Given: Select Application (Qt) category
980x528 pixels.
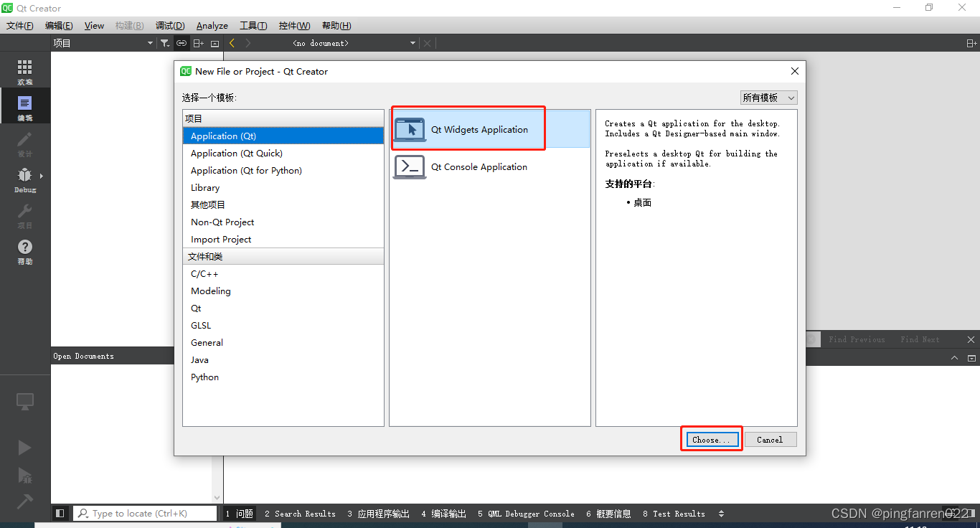Looking at the screenshot, I should [x=283, y=136].
